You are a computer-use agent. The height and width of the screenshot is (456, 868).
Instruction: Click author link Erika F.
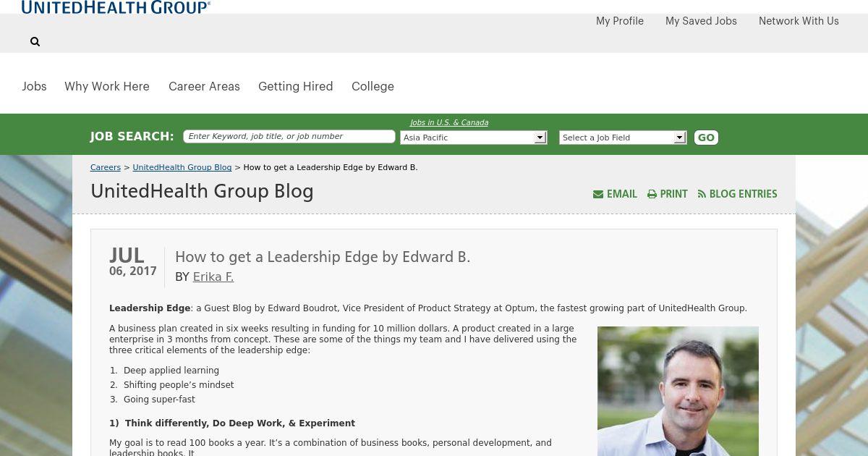pos(213,276)
